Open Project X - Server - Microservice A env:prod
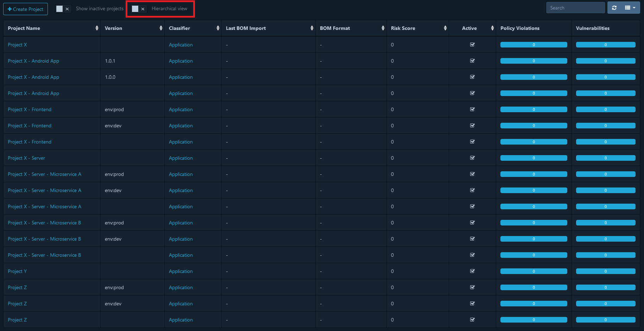Image resolution: width=644 pixels, height=331 pixels. pyautogui.click(x=44, y=174)
